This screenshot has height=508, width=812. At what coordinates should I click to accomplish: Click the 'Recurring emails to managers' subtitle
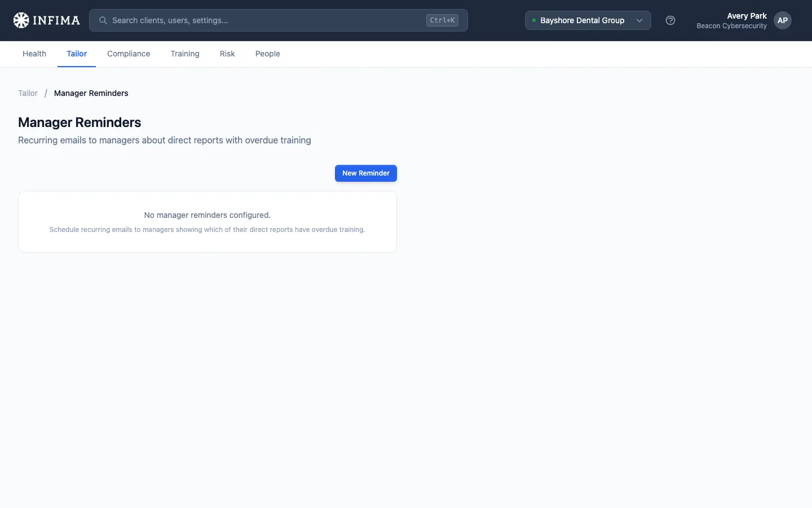click(x=165, y=140)
